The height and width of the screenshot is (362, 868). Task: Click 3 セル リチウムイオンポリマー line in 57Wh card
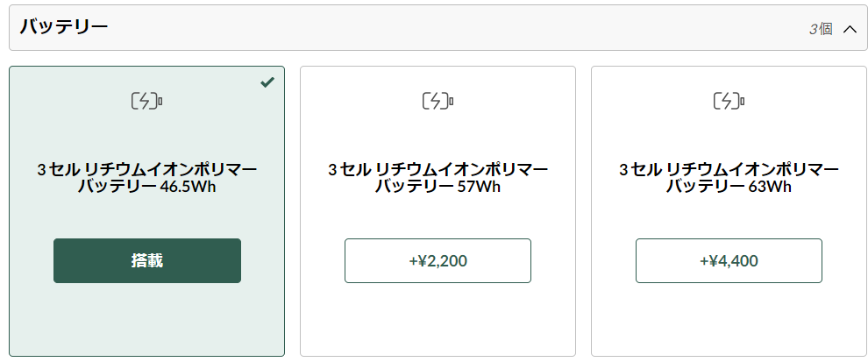pyautogui.click(x=438, y=169)
